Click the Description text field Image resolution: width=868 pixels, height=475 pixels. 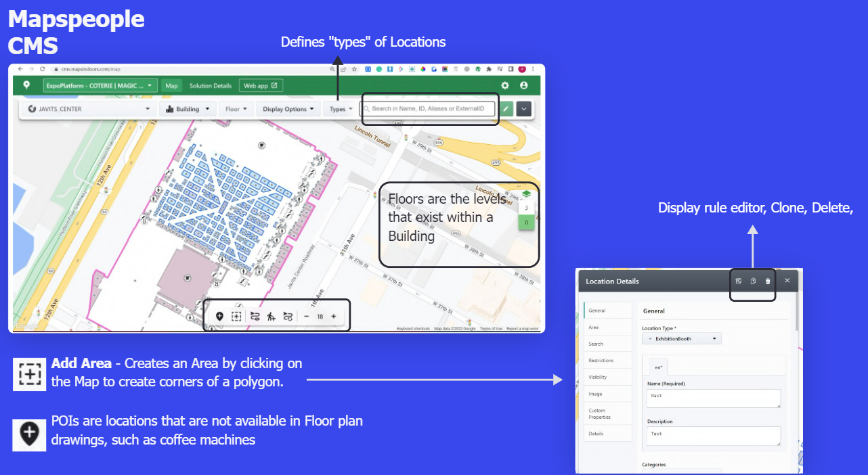714,436
